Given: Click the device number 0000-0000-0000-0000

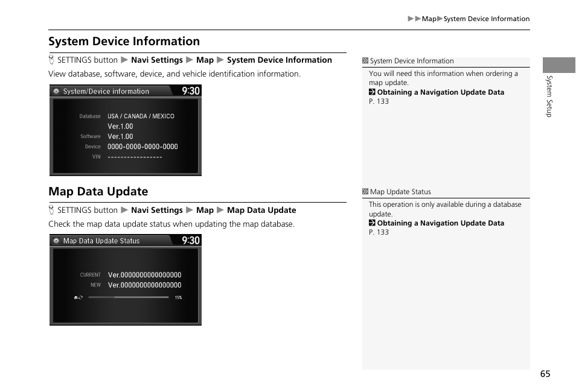Looking at the screenshot, I should 142,147.
